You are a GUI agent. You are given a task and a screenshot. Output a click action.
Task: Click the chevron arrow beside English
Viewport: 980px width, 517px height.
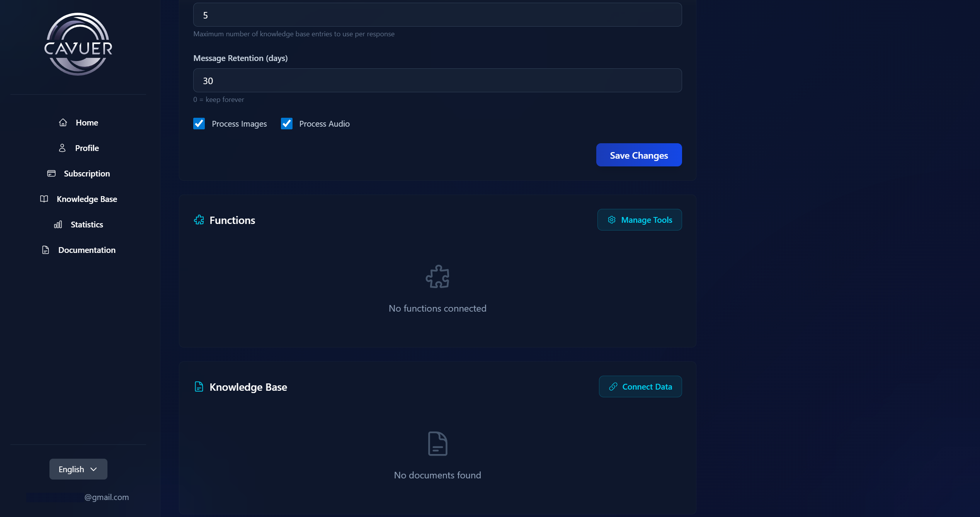(x=94, y=469)
